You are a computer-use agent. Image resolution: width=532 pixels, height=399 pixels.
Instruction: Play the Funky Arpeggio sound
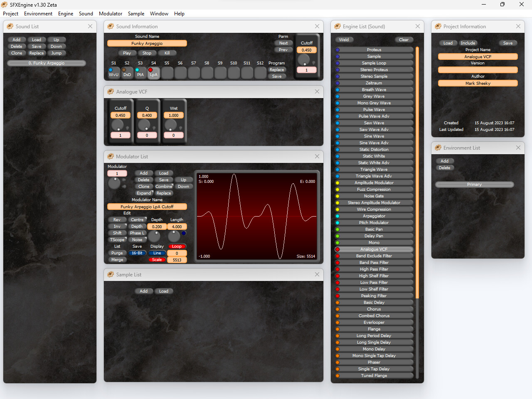click(x=127, y=53)
